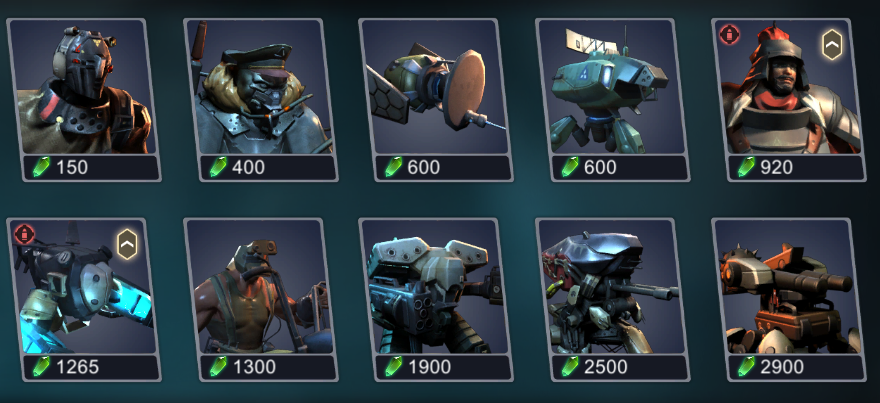Select the dark sniper mech costing 2500
This screenshot has width=880, height=403.
(x=613, y=299)
